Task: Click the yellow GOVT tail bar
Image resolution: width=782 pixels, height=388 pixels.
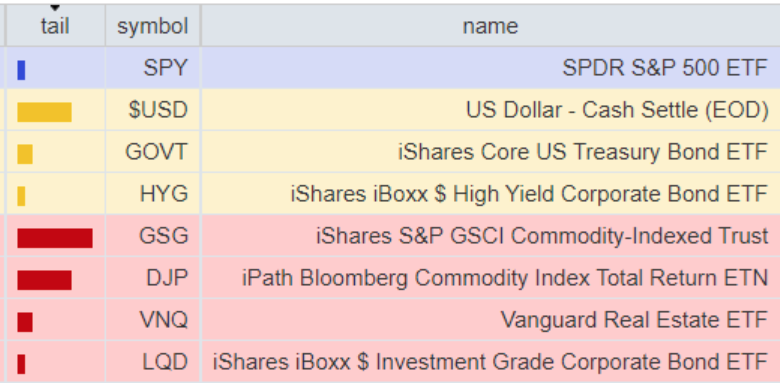Action: [25, 154]
